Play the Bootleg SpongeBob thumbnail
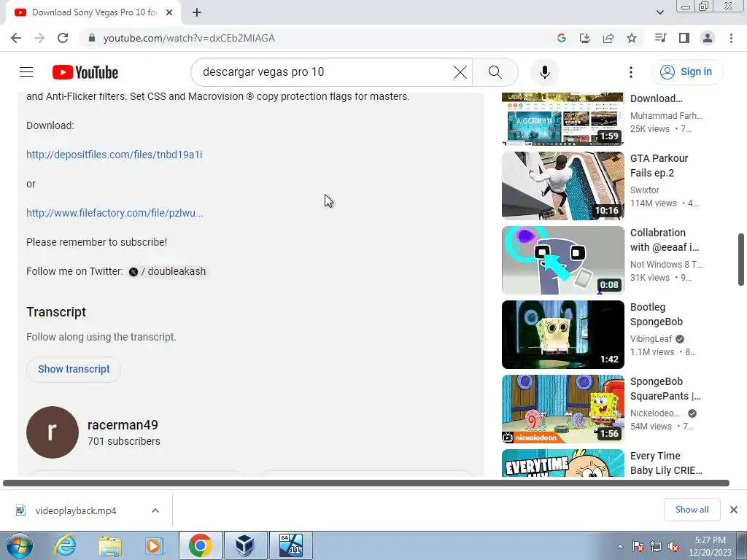Screen dimensions: 747x560 [x=562, y=334]
